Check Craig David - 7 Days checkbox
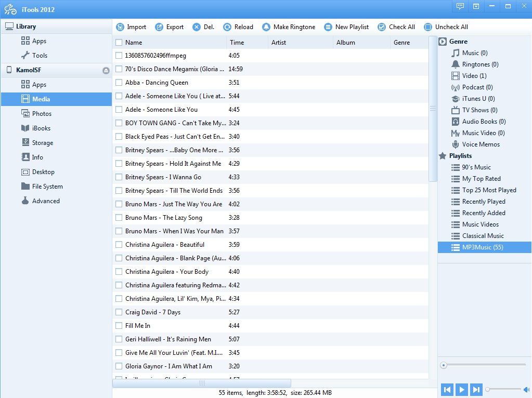This screenshot has width=532, height=398. click(x=119, y=312)
